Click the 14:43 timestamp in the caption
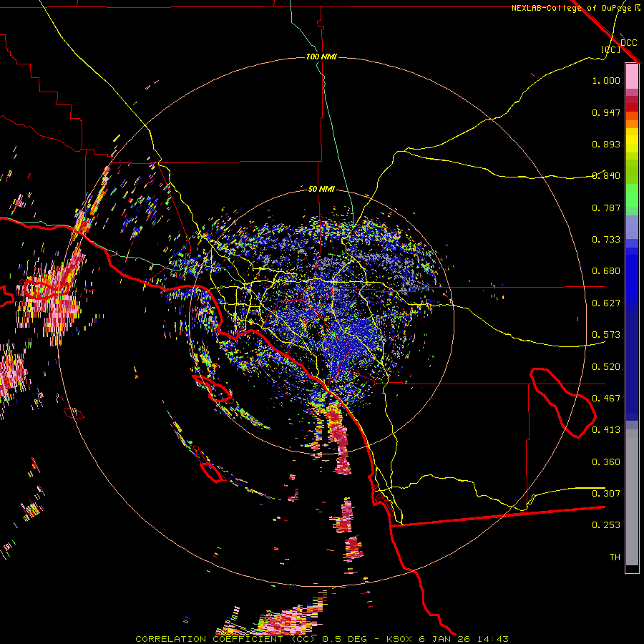This screenshot has width=644, height=644. click(493, 639)
